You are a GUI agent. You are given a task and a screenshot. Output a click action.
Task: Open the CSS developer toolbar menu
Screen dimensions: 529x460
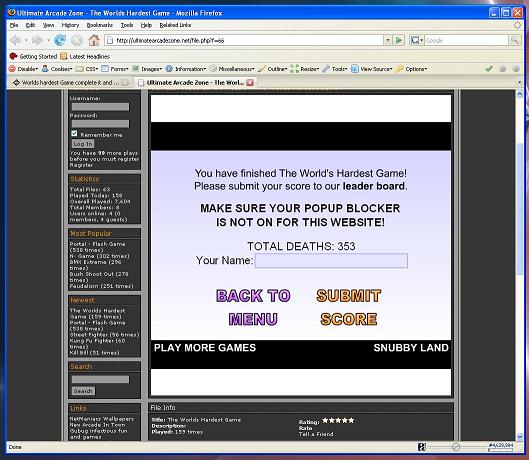point(87,69)
